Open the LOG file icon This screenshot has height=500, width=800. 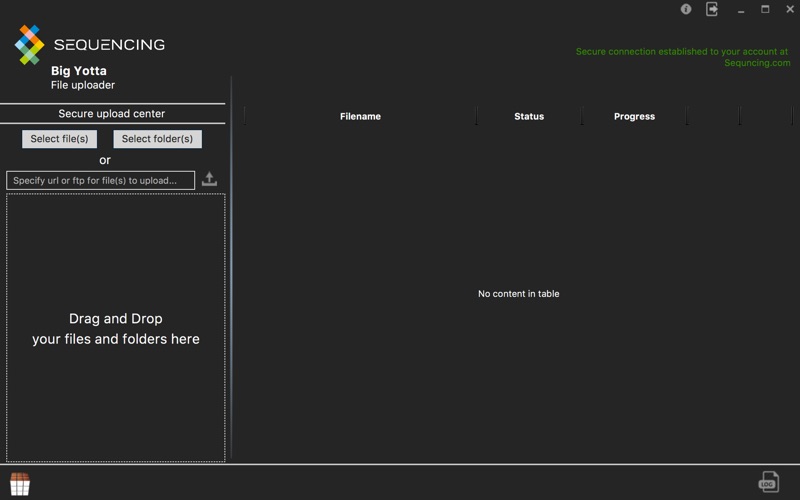(768, 482)
